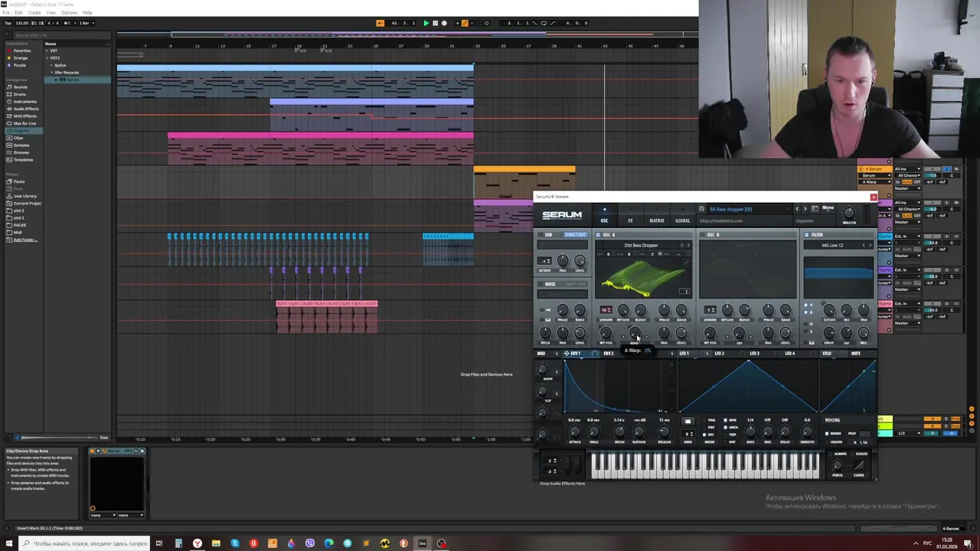Open the MG Low 12 filter type menu

point(832,245)
